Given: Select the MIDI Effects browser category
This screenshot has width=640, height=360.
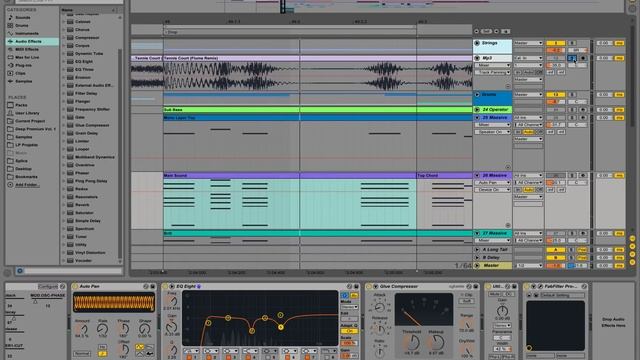Looking at the screenshot, I should (x=27, y=49).
